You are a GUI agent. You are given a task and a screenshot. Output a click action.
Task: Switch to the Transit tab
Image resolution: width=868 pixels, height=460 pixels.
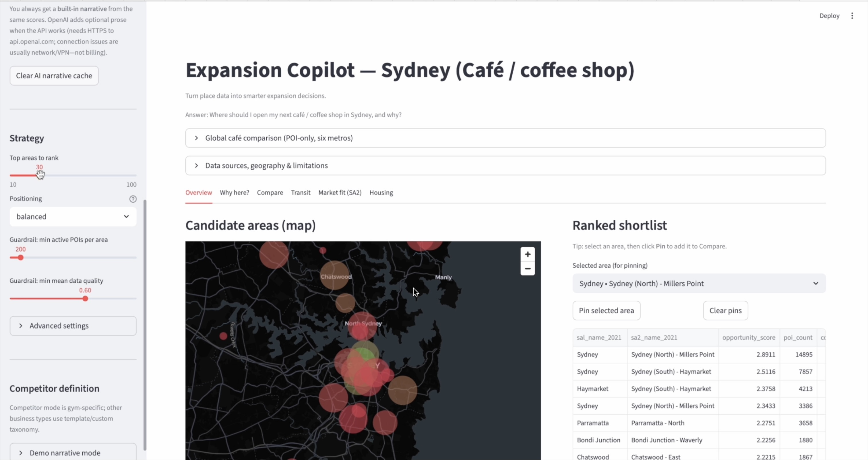300,193
